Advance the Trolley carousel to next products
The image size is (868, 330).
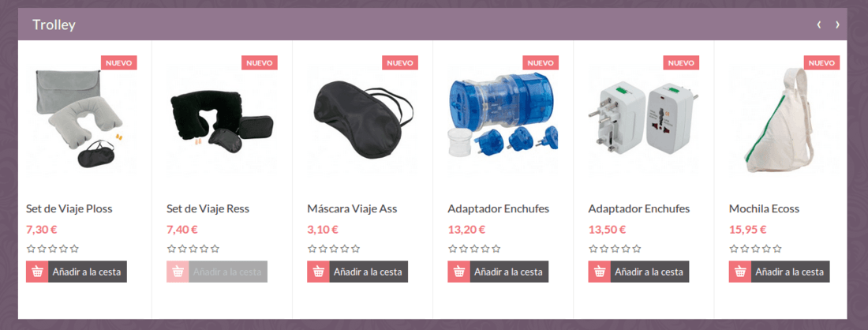(x=837, y=24)
